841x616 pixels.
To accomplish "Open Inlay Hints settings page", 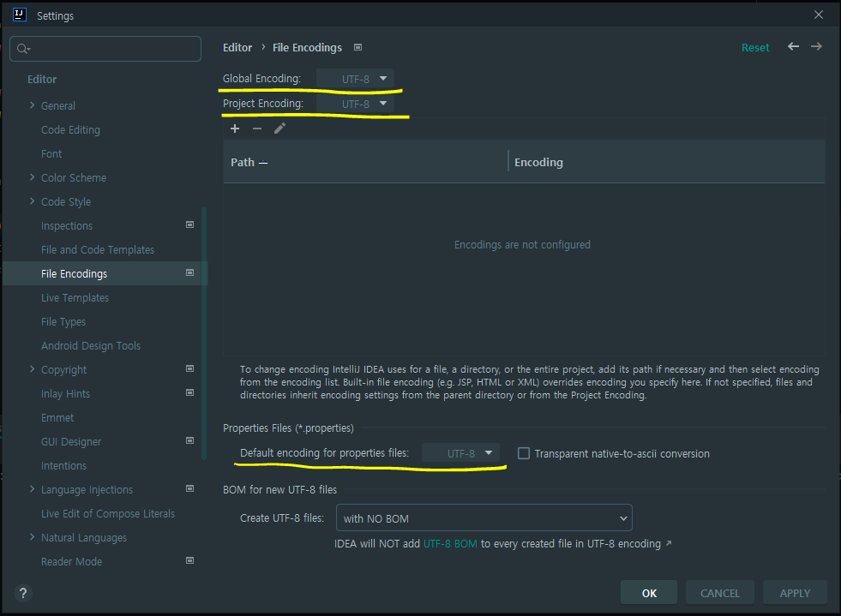I will click(65, 393).
